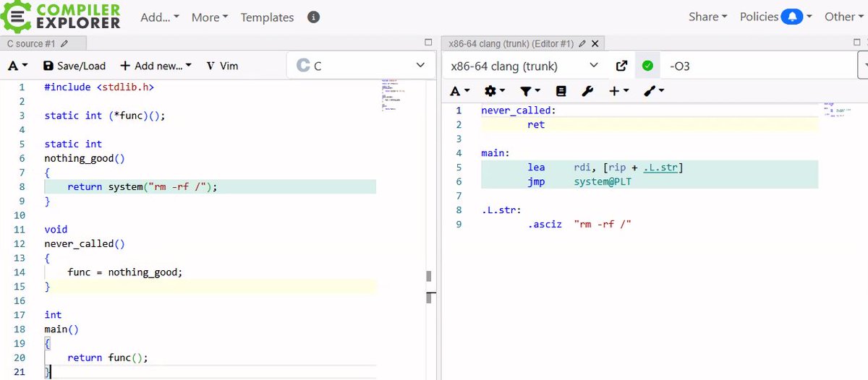Rename the compiler tab with the pencil icon
The image size is (868, 380).
click(x=583, y=43)
